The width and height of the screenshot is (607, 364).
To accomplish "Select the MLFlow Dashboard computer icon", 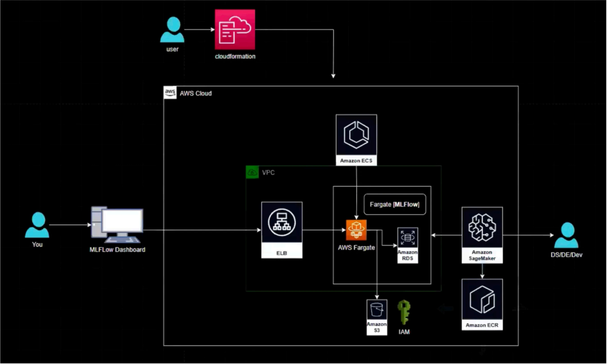I will (117, 225).
